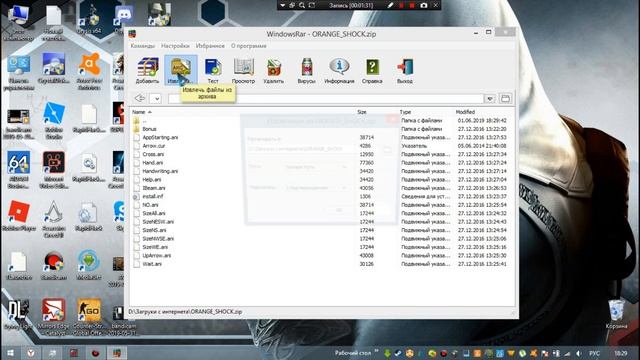Open the AIDA64 desktop shortcut
640x360 pixels.
18,169
